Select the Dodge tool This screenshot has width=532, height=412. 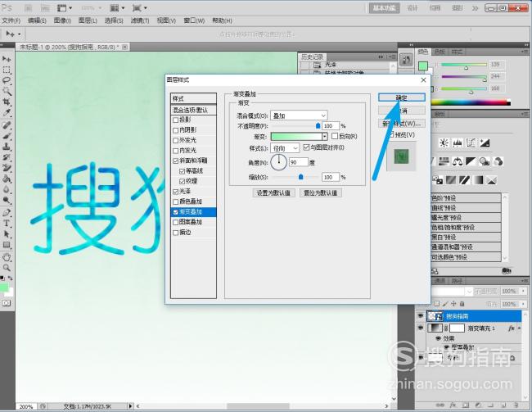[x=7, y=200]
